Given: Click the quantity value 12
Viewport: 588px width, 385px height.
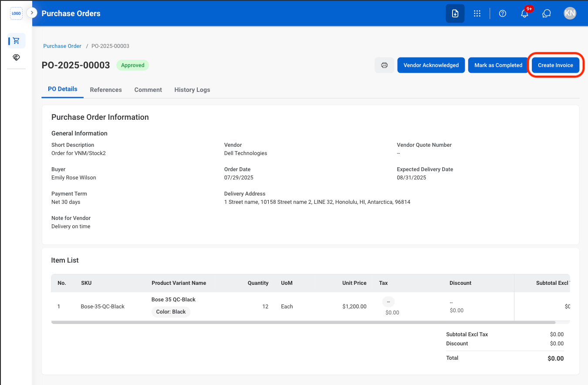Looking at the screenshot, I should (265, 307).
